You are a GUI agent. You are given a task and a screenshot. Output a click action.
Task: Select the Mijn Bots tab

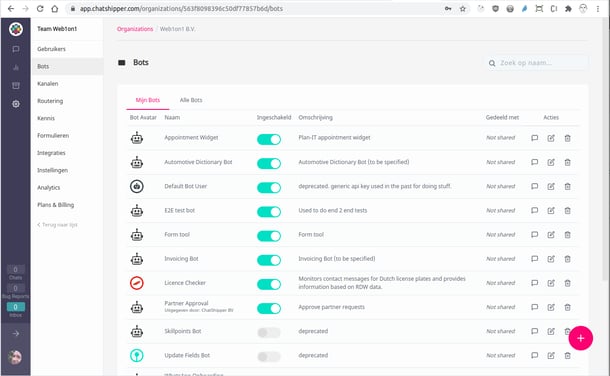tap(148, 100)
